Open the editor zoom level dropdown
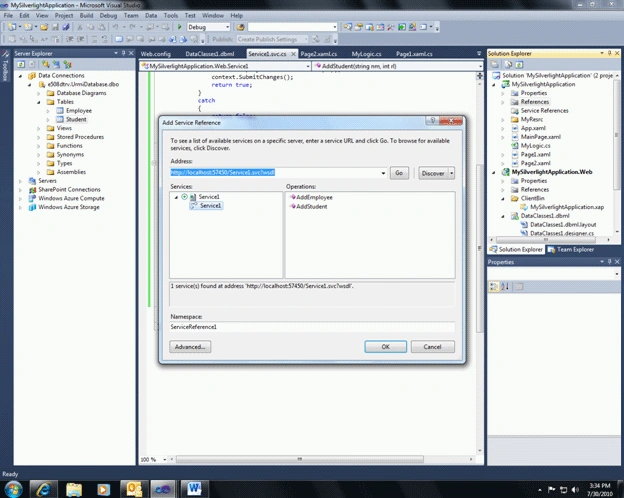 (x=164, y=459)
